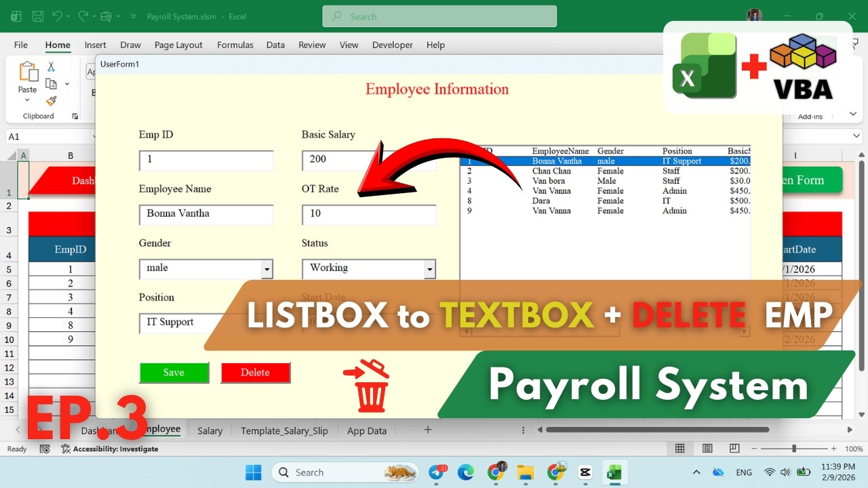
Task: Open Telegram from the taskbar
Action: pos(437,472)
